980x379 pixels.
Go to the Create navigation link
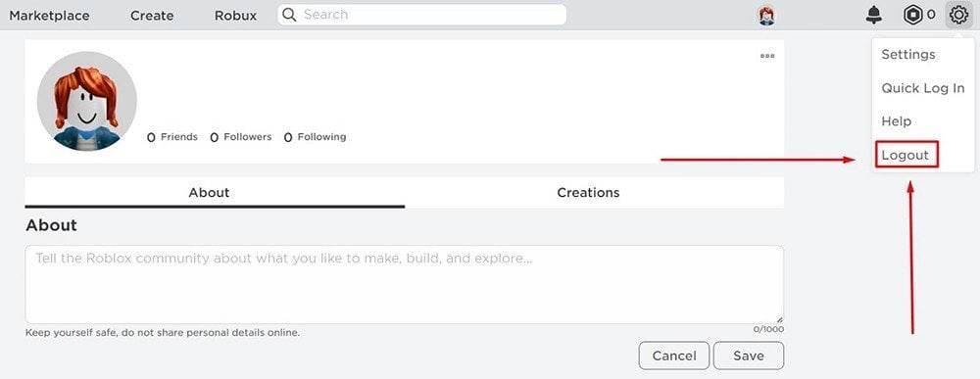click(x=152, y=16)
